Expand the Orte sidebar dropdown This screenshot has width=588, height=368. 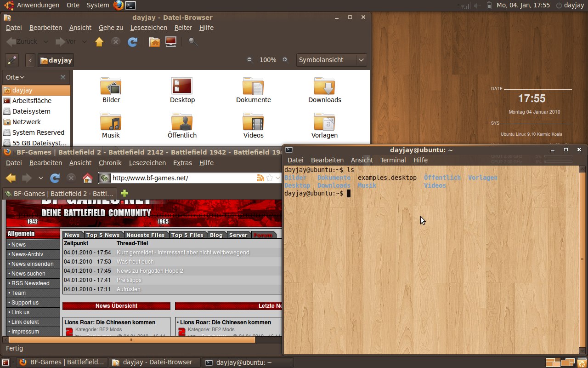15,77
